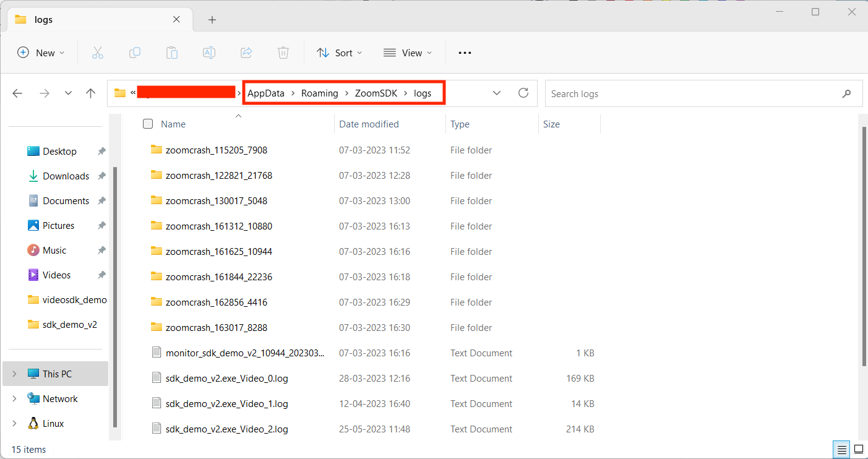Toggle the select-all checkbox beside Name

[x=148, y=124]
